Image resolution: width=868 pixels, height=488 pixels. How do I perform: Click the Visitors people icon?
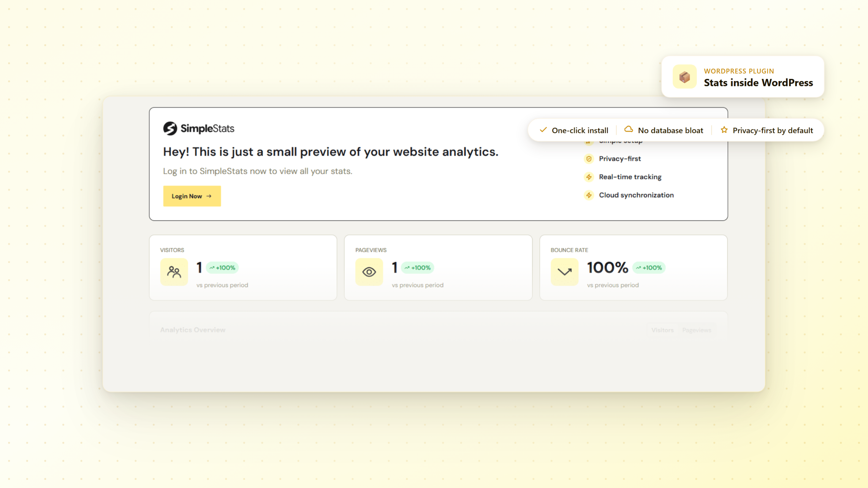point(174,272)
